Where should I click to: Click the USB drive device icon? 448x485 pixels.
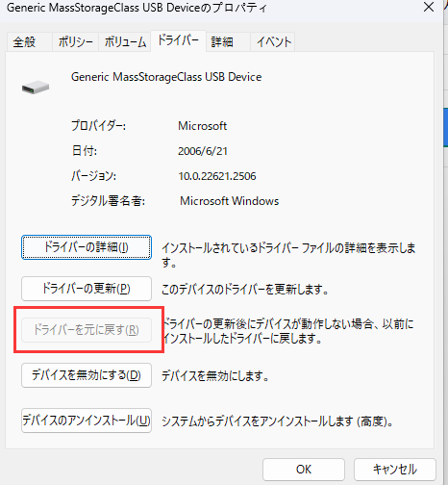coord(36,87)
